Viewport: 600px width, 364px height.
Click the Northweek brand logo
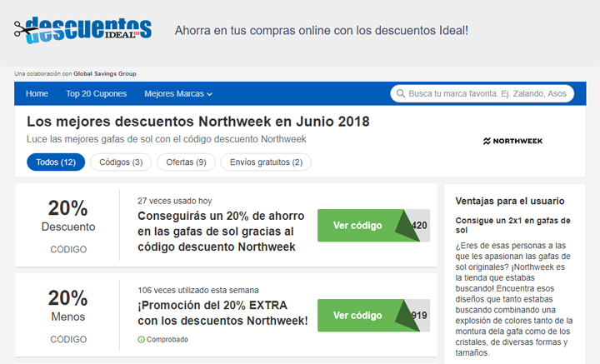click(x=512, y=141)
